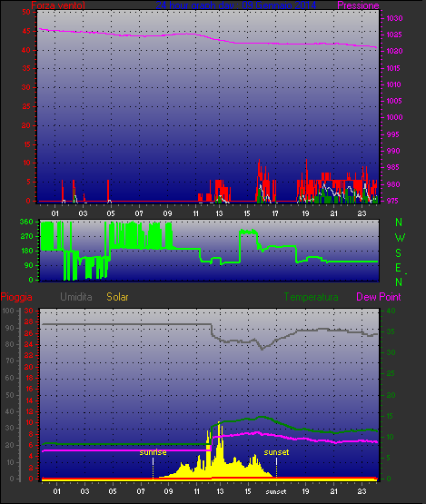Click the 24 hour graph day title
Image resolution: width=426 pixels, height=504 pixels.
coord(235,5)
